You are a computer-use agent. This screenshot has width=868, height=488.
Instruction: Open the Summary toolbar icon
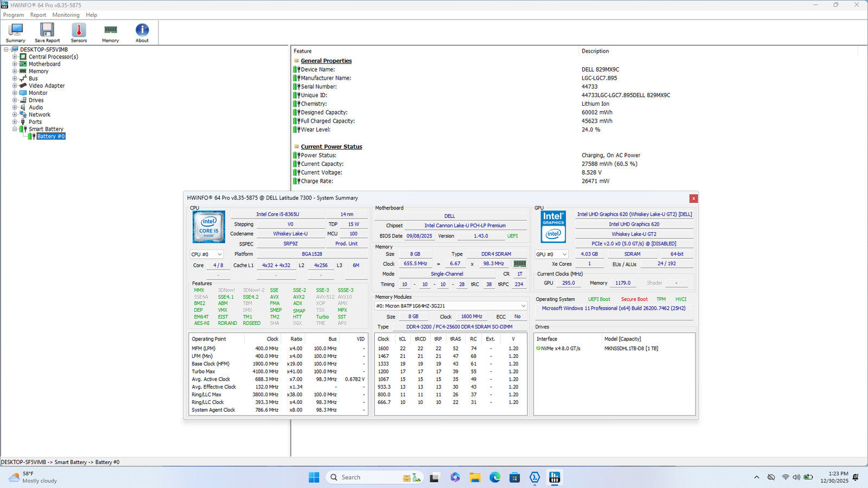point(16,33)
